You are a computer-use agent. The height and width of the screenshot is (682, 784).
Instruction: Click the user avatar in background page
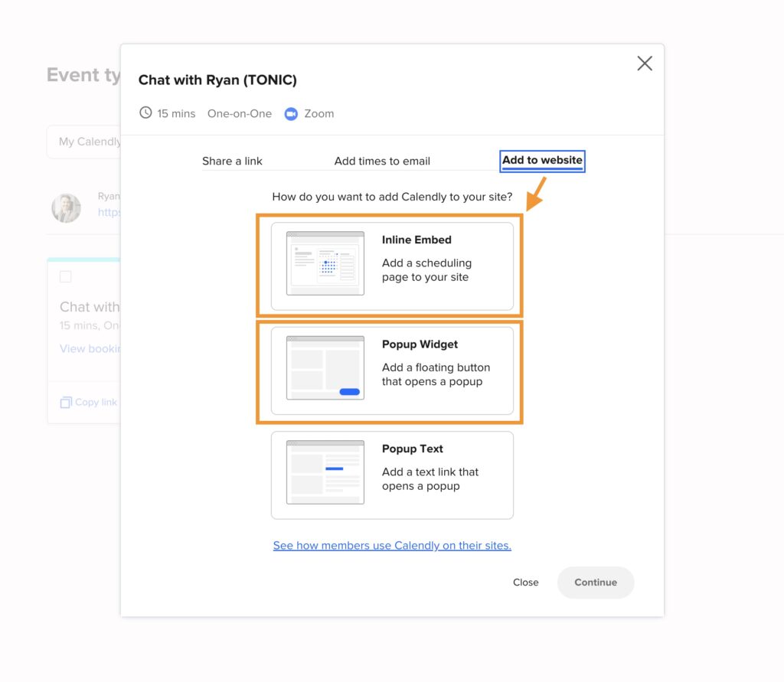pyautogui.click(x=66, y=207)
